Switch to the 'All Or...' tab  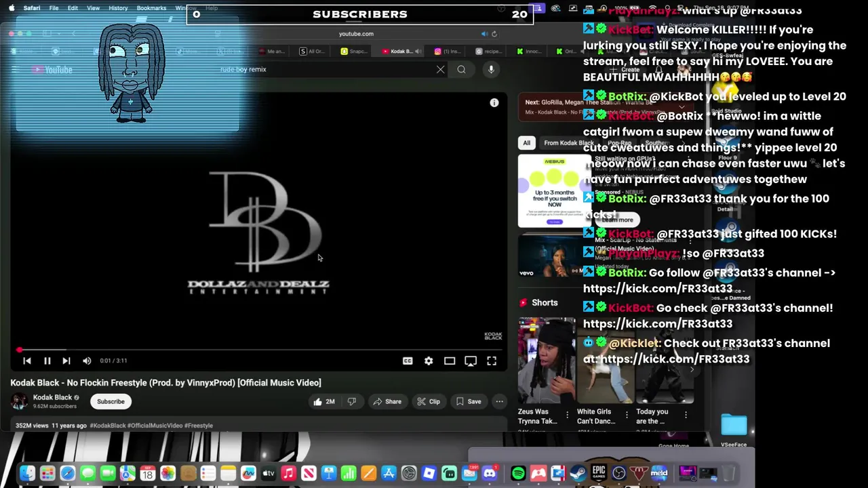[312, 52]
